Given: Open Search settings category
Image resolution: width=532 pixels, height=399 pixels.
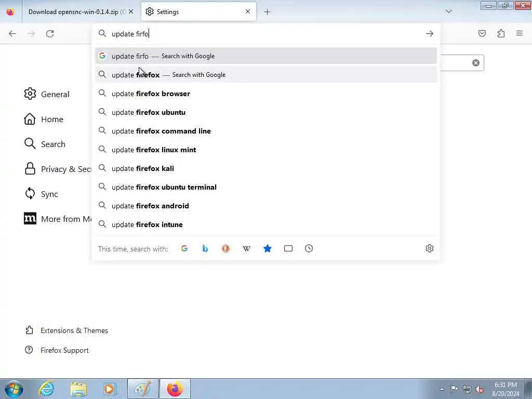Looking at the screenshot, I should click(x=45, y=144).
